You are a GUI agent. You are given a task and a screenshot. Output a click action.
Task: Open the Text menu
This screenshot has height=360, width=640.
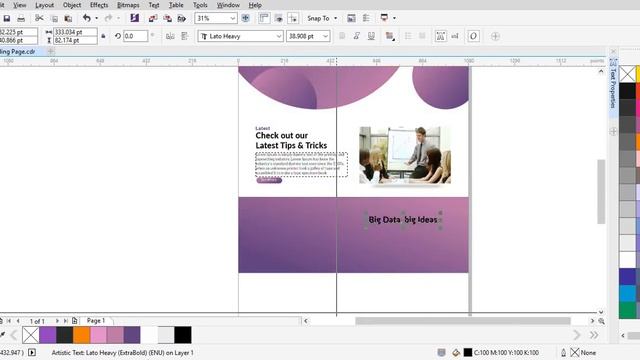pos(154,5)
